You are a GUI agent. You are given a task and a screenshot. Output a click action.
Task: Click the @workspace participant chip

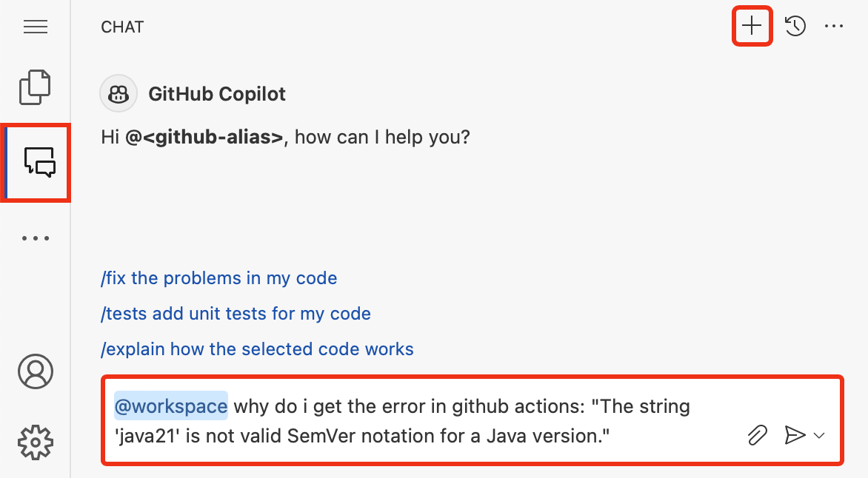point(170,406)
